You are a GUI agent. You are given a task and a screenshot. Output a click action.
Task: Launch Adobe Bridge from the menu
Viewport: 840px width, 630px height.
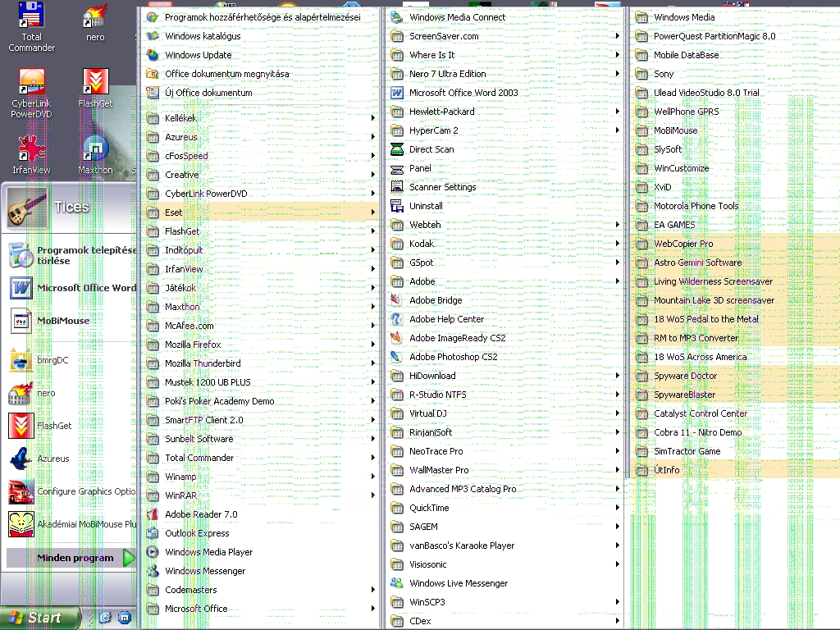click(504, 300)
